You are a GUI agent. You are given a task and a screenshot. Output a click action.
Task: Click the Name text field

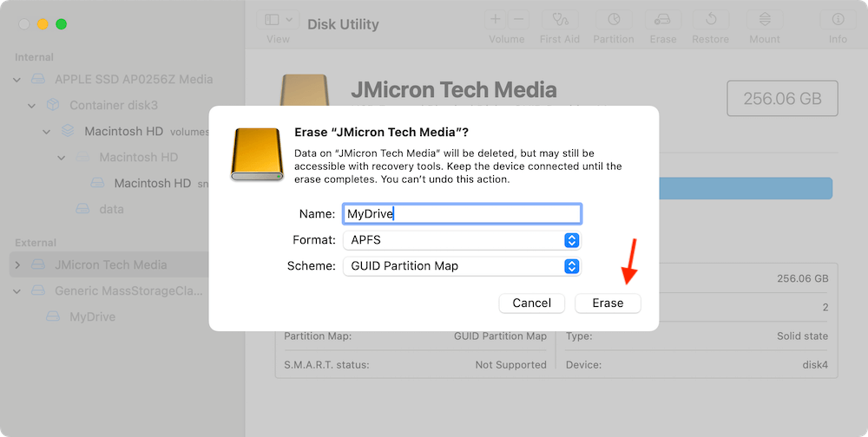pos(462,214)
